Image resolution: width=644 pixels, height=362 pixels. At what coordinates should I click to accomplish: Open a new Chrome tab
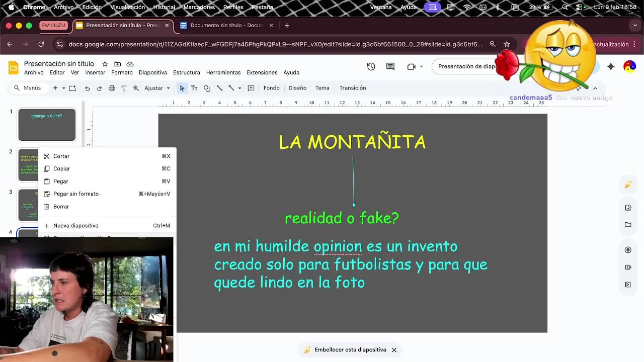(x=287, y=25)
